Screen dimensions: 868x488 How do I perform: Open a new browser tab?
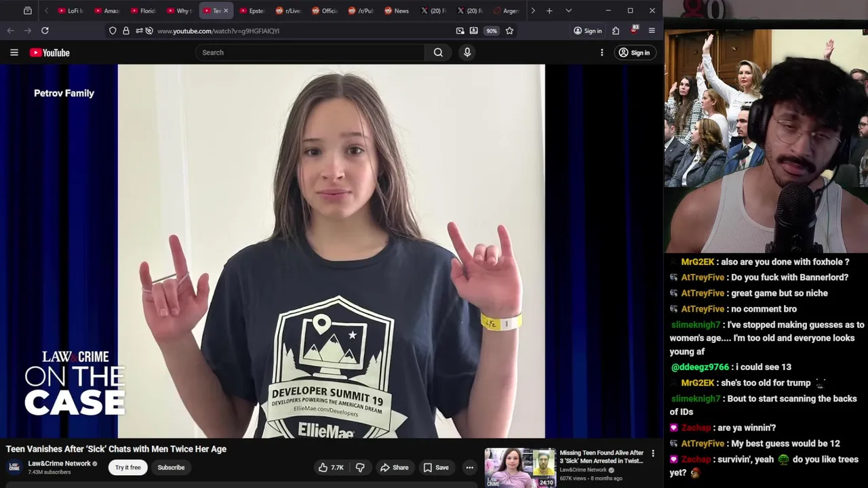pos(549,11)
